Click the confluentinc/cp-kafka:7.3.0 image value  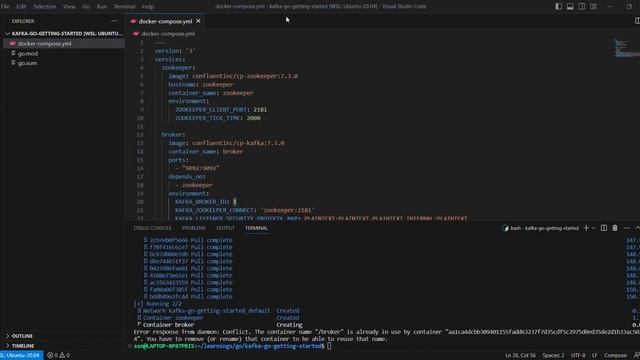pyautogui.click(x=238, y=143)
